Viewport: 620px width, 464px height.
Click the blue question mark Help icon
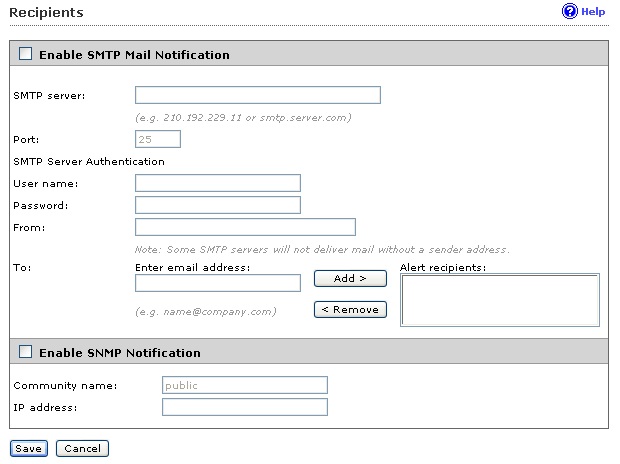pos(570,12)
